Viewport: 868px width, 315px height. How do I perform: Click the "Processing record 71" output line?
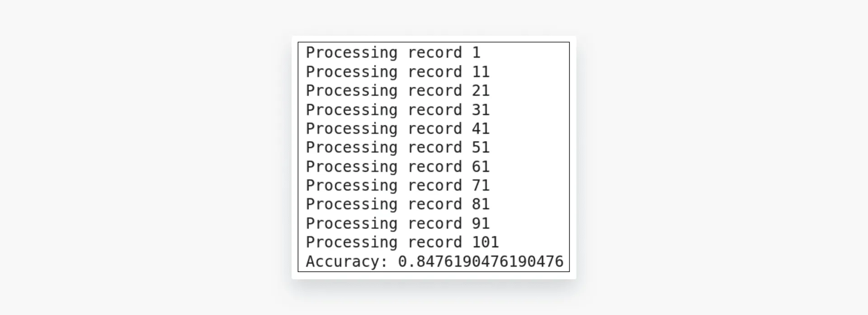pyautogui.click(x=397, y=186)
